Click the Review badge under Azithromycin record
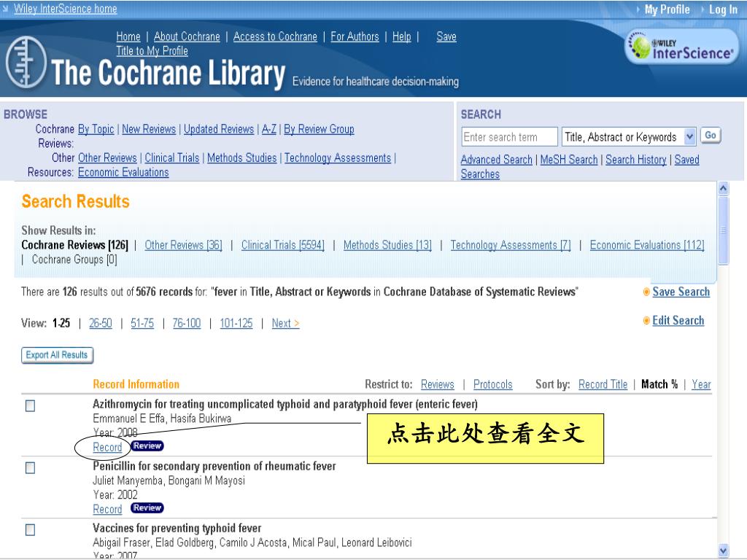The image size is (747, 560). pos(147,446)
